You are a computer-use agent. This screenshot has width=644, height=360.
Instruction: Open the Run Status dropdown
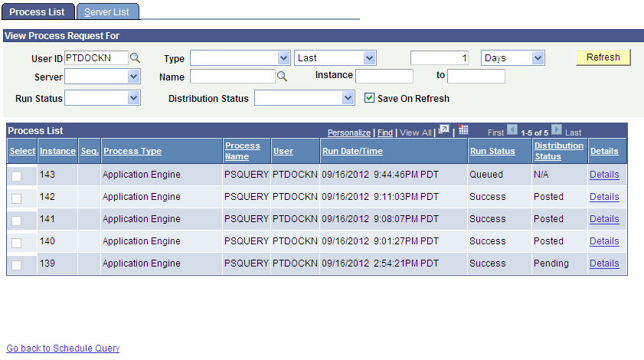point(103,98)
